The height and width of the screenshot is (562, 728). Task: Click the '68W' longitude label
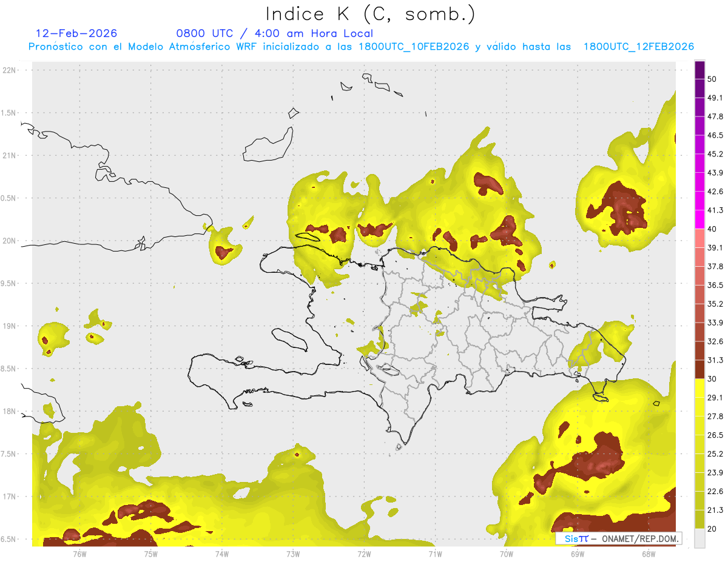click(x=648, y=554)
